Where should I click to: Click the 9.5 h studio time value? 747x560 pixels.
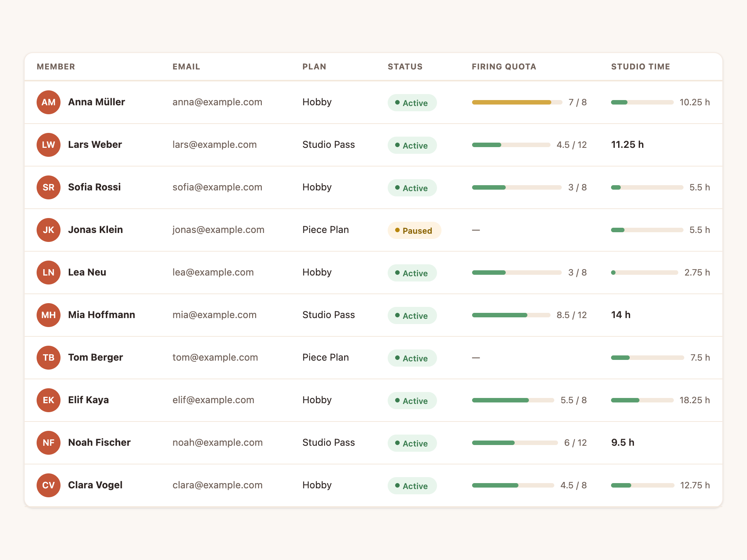tap(623, 443)
